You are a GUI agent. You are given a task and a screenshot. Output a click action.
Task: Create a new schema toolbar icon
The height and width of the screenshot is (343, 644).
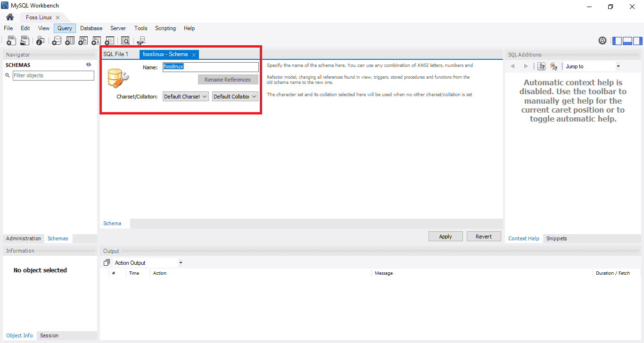pos(57,41)
